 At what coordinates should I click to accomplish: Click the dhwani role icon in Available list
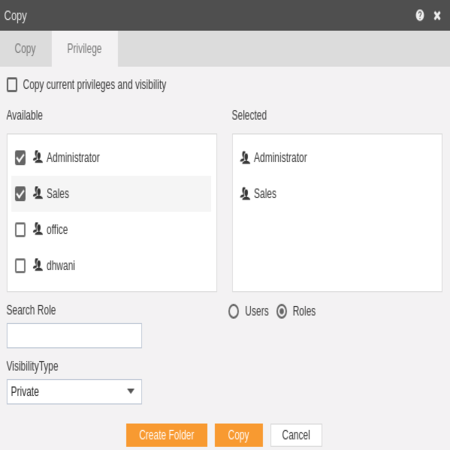click(x=38, y=265)
